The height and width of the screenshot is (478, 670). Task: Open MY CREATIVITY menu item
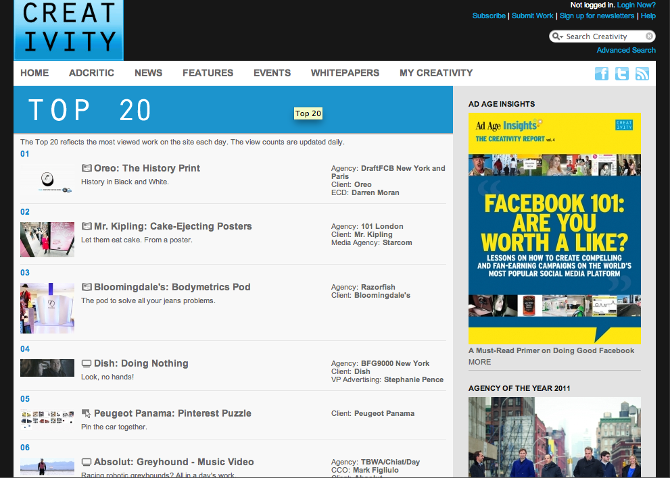point(436,73)
